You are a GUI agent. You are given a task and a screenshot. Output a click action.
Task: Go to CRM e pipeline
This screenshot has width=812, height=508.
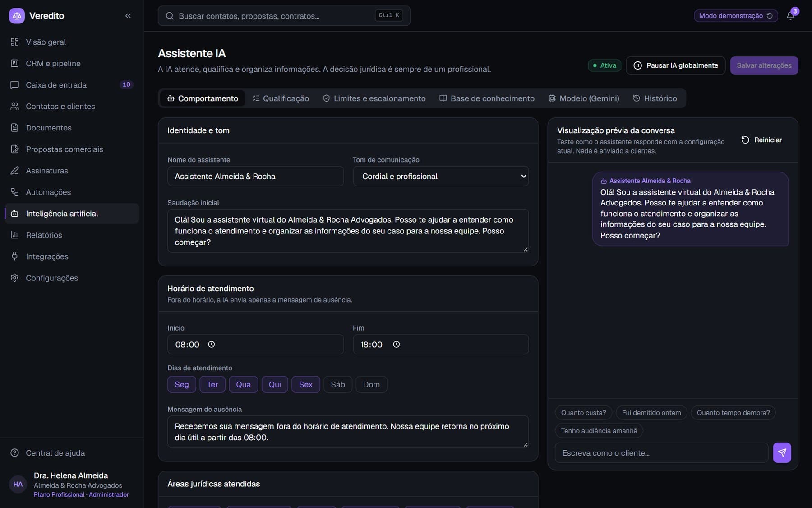click(x=72, y=63)
